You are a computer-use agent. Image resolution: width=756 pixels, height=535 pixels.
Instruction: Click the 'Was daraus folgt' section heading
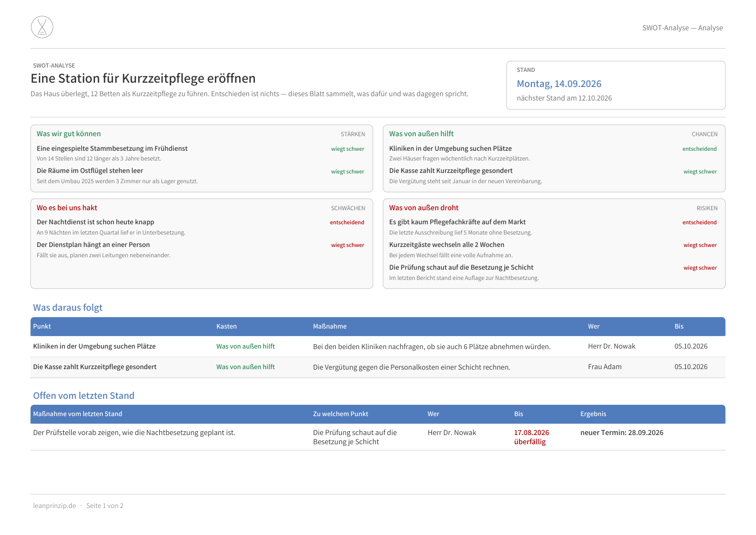(67, 307)
